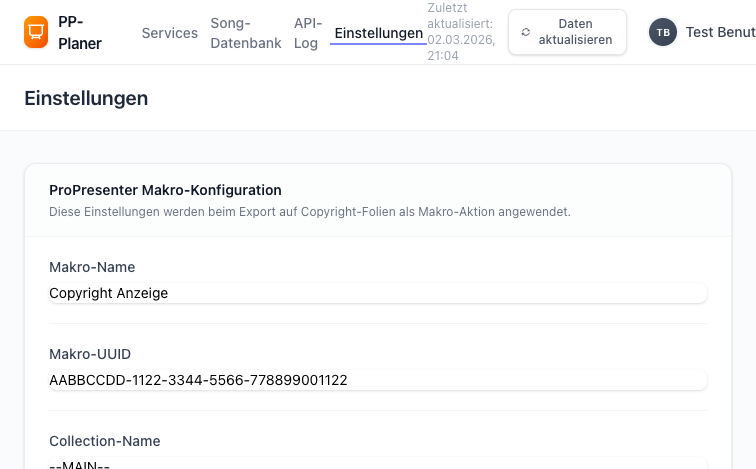Switch to the API-Log page
The width and height of the screenshot is (756, 469).
(306, 33)
